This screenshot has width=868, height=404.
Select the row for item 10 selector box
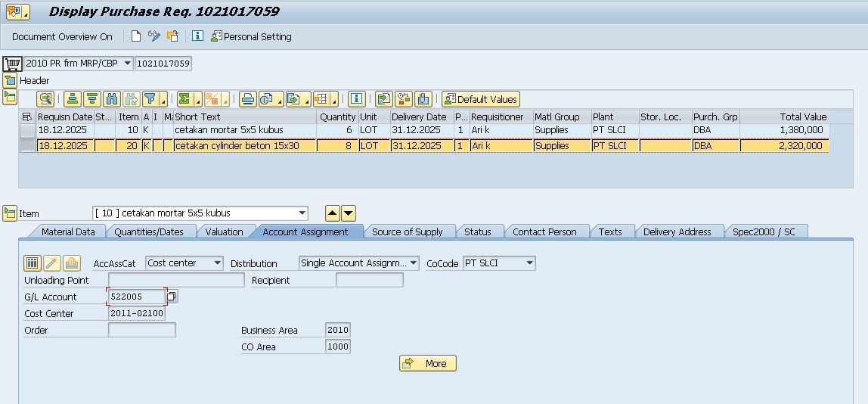tap(27, 130)
